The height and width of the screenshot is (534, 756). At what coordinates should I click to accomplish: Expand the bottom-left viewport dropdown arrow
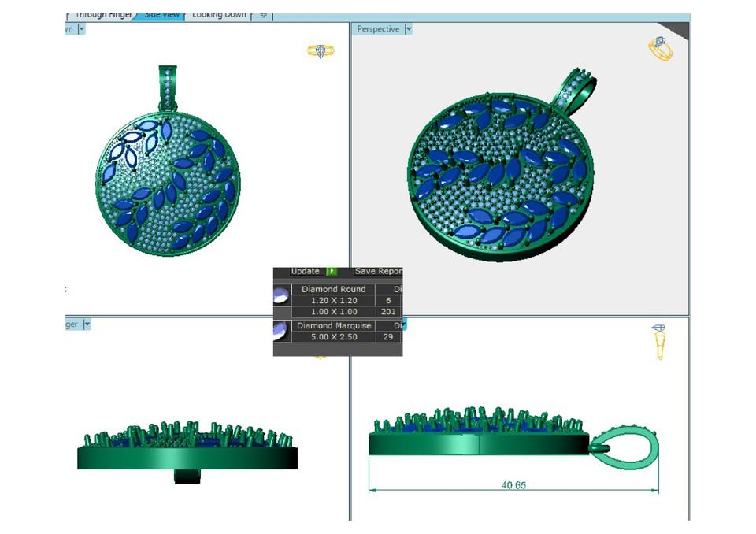tap(87, 324)
